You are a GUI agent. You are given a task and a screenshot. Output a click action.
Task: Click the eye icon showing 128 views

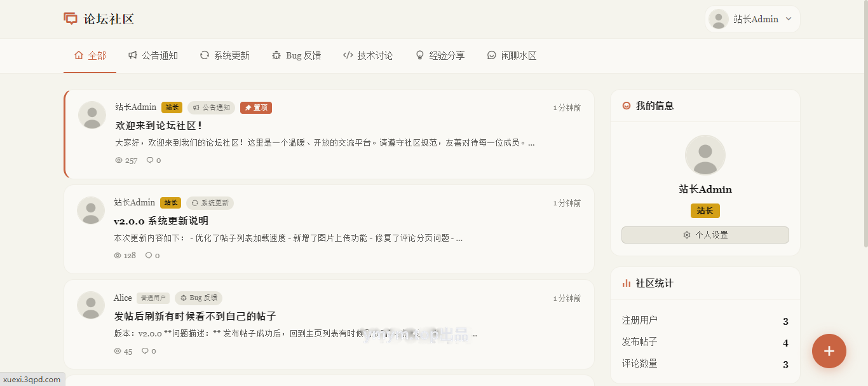[117, 256]
